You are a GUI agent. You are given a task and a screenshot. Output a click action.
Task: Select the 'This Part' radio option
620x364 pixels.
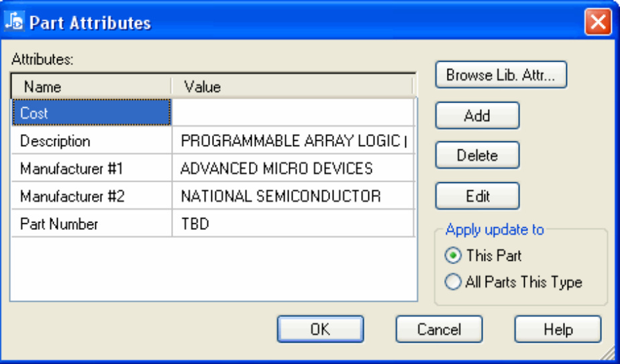pos(454,255)
